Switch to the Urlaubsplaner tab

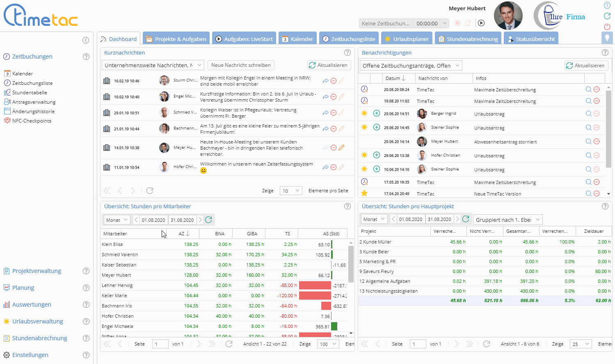point(407,39)
